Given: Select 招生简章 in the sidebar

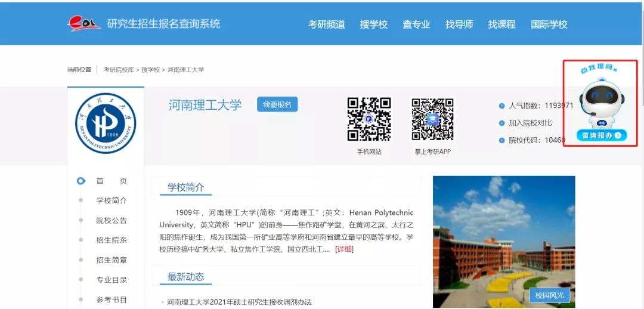Looking at the screenshot, I should coord(112,260).
